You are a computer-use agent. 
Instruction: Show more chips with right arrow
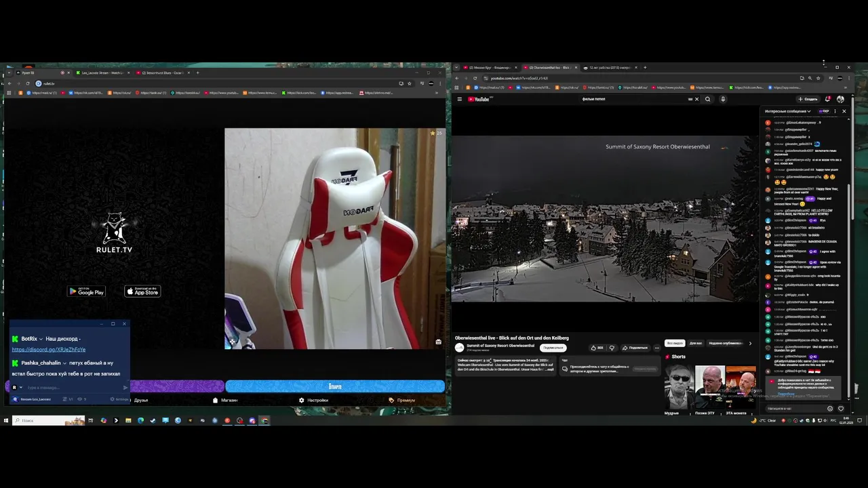[x=750, y=343]
